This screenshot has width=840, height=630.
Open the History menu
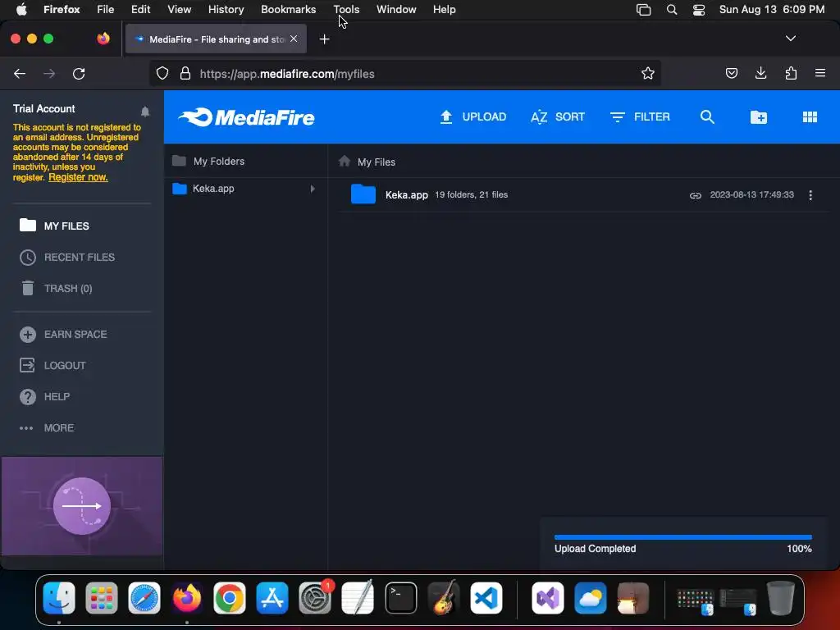pyautogui.click(x=226, y=9)
